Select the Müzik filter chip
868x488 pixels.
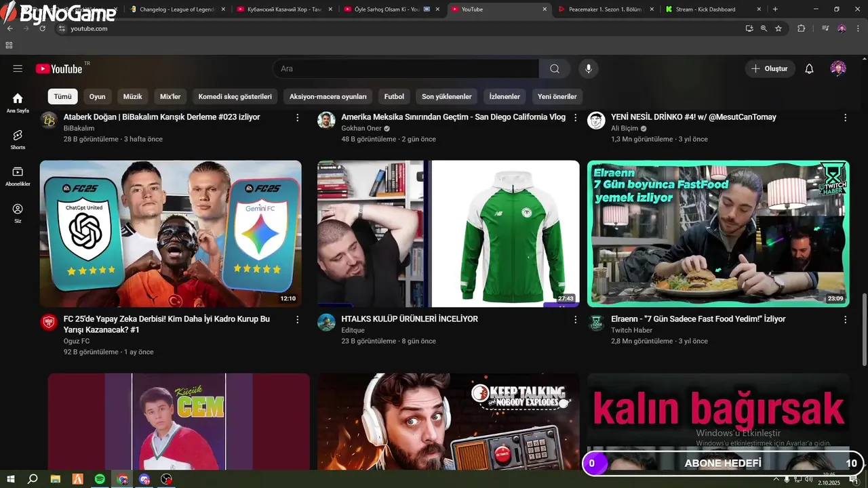[133, 96]
